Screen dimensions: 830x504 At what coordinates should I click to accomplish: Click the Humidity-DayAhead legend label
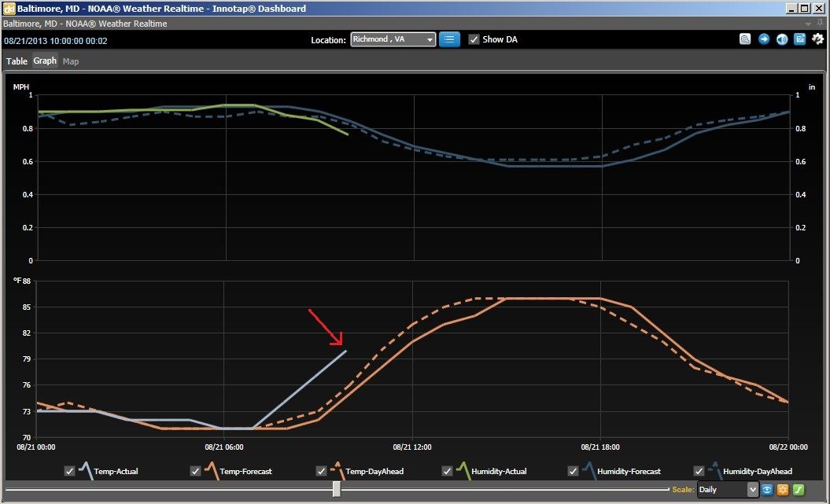coord(758,471)
